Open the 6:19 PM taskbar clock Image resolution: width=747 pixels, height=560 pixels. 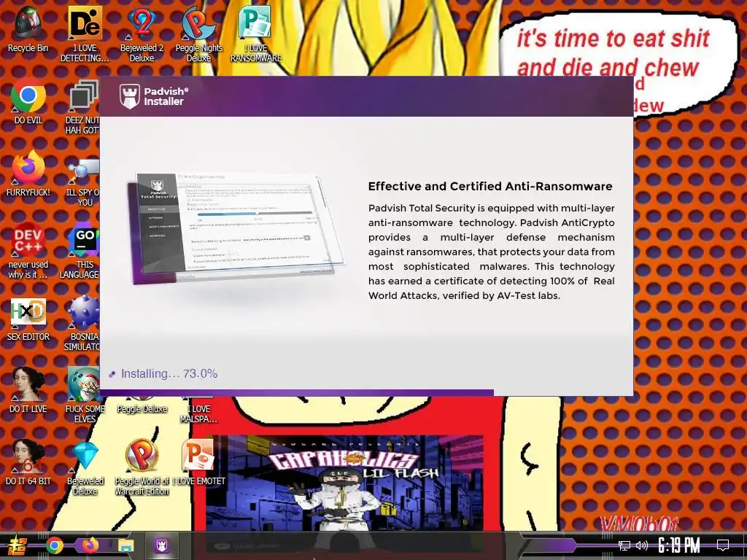pos(679,545)
